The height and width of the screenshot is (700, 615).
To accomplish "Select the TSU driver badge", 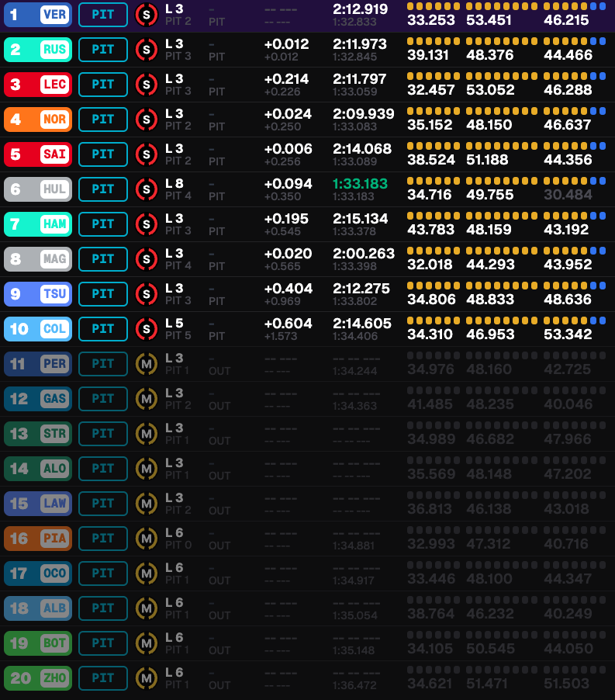I will click(38, 294).
